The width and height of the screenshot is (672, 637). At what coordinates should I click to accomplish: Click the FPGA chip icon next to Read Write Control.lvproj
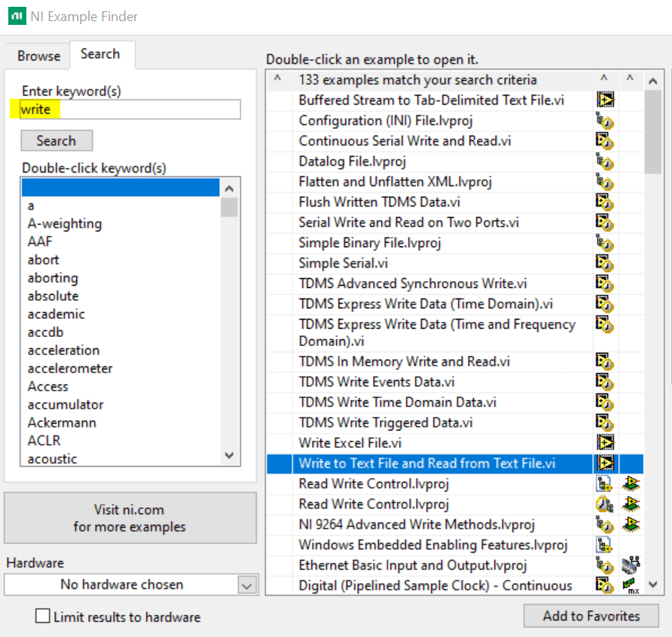pyautogui.click(x=630, y=483)
